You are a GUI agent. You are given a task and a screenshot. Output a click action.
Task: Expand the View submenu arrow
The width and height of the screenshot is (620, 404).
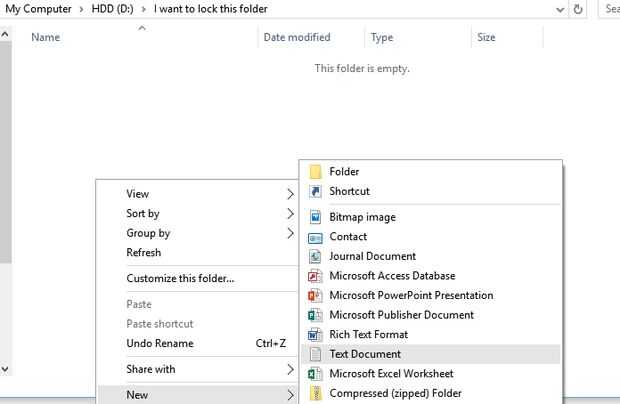290,194
